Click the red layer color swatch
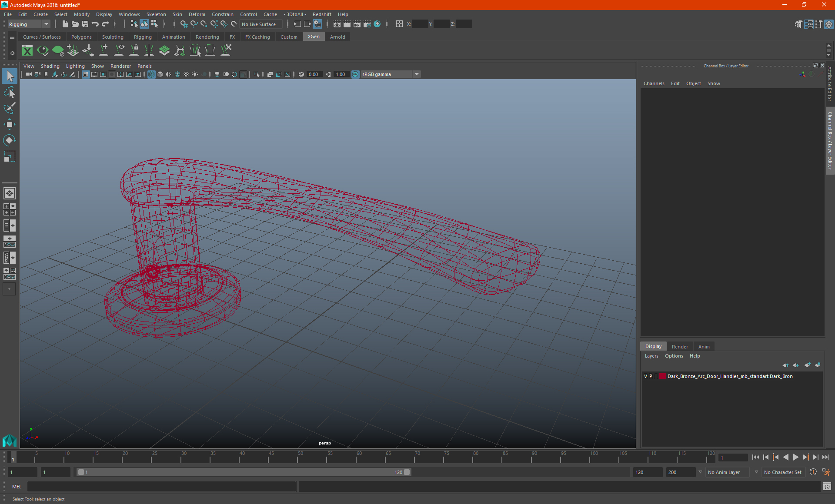The height and width of the screenshot is (504, 835). coord(662,377)
